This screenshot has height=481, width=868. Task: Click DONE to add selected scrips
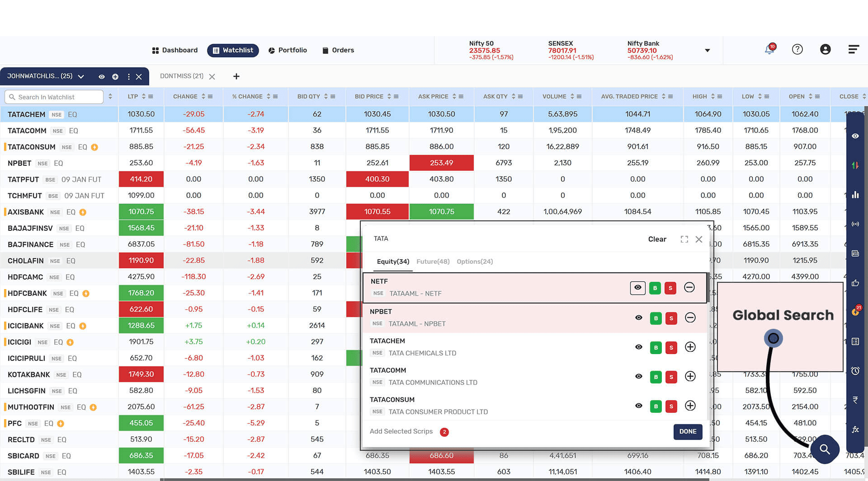(688, 431)
